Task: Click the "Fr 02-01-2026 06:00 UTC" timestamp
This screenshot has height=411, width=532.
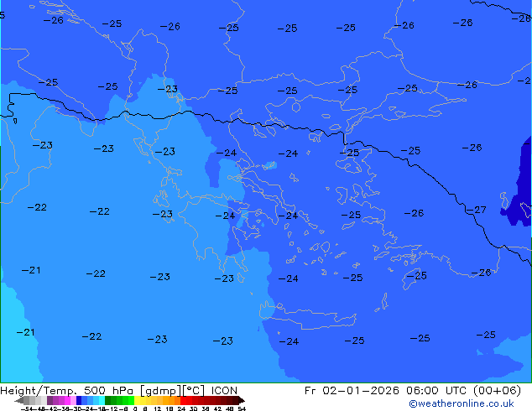Action: pos(387,391)
